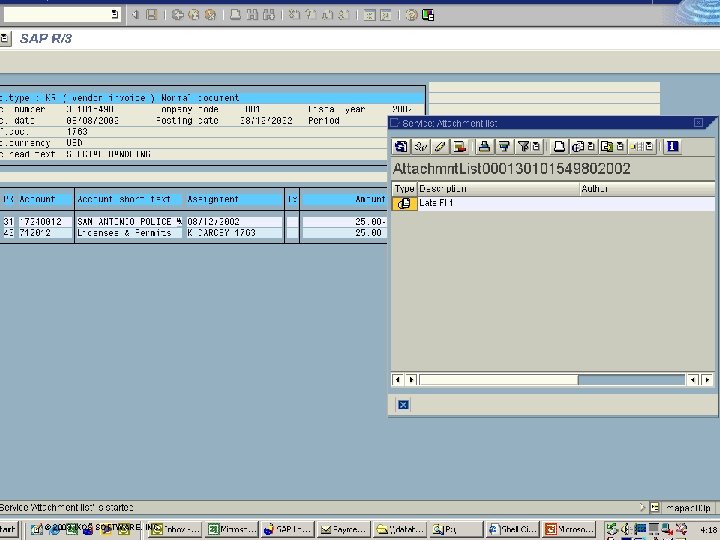Click the Generate Shortcut icon
This screenshot has height=540, width=720.
tap(386, 15)
